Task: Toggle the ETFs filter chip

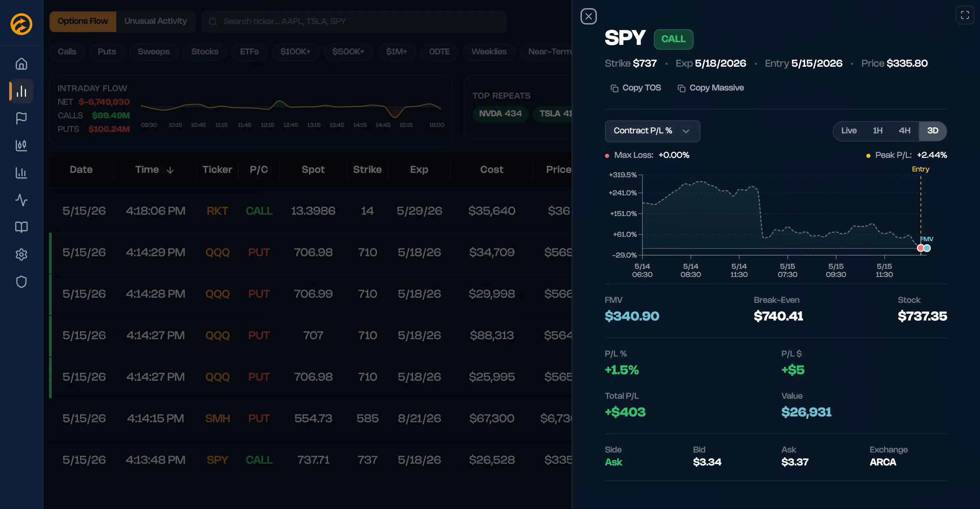Action: pos(249,52)
